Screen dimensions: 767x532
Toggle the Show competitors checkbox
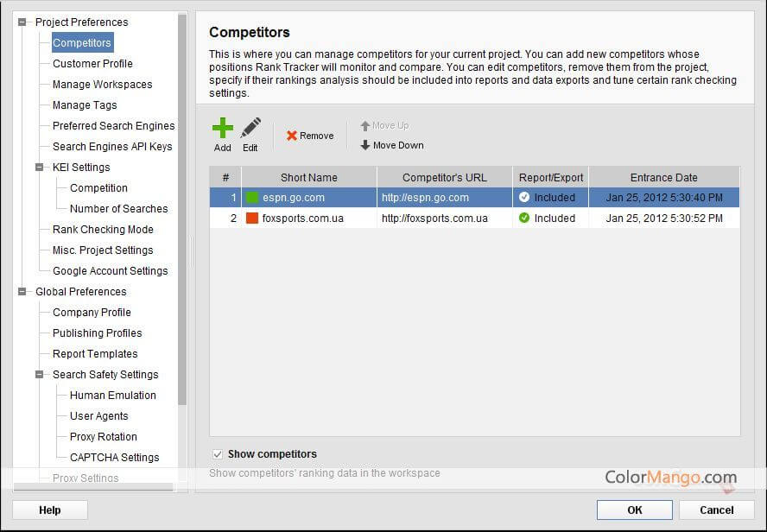[217, 454]
